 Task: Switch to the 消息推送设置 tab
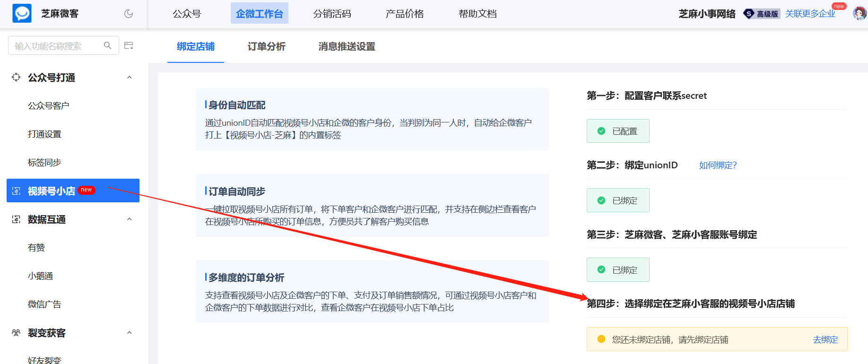(347, 46)
